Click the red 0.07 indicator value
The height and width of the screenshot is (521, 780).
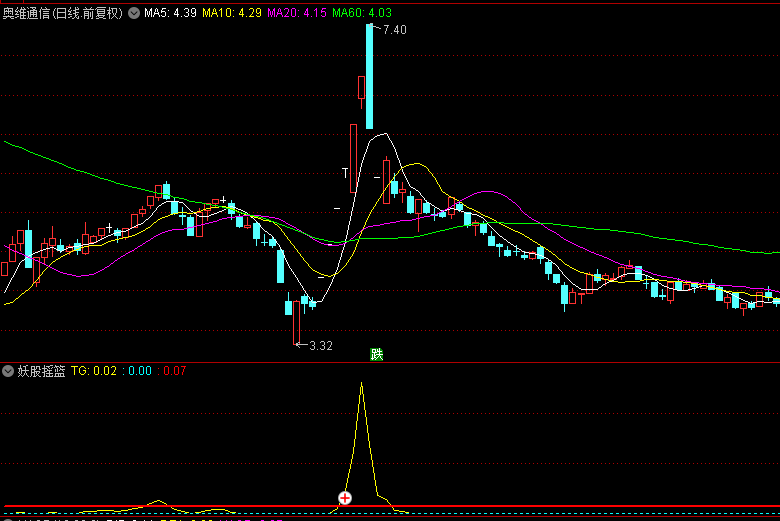174,371
